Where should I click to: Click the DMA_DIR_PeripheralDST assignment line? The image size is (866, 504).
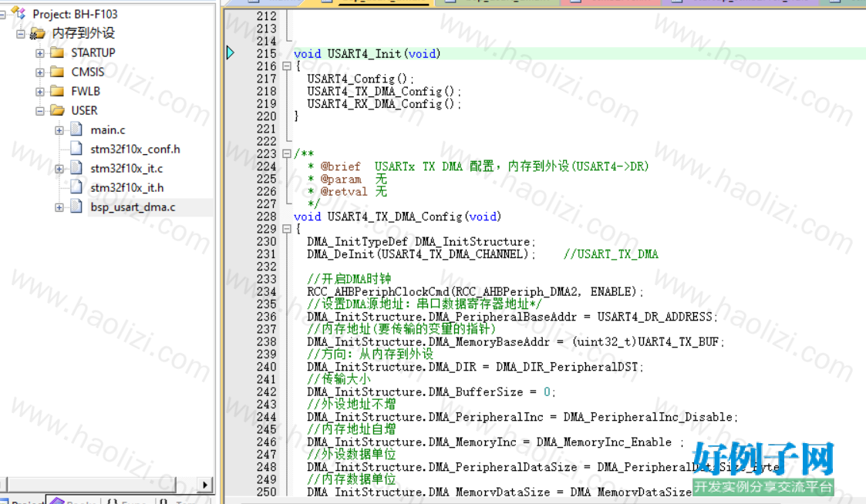tap(476, 367)
